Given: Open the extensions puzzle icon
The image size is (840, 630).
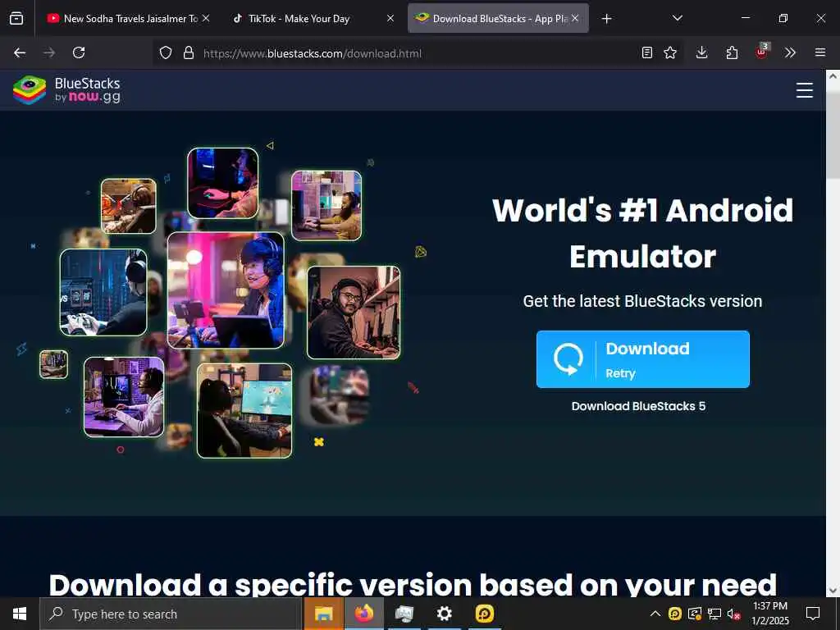Looking at the screenshot, I should click(x=732, y=52).
